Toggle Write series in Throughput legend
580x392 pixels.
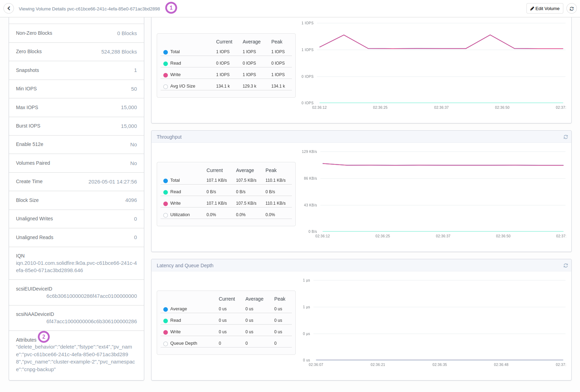click(x=166, y=204)
